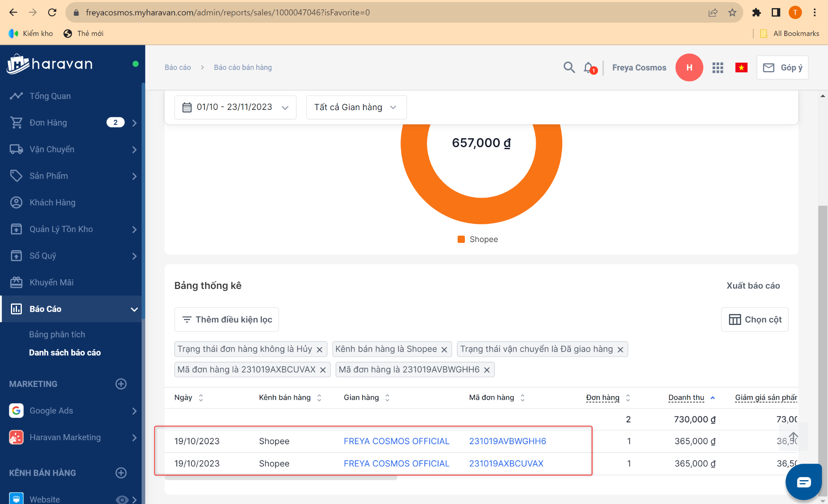Open browser extensions puzzle icon
Image resolution: width=828 pixels, height=504 pixels.
(756, 13)
